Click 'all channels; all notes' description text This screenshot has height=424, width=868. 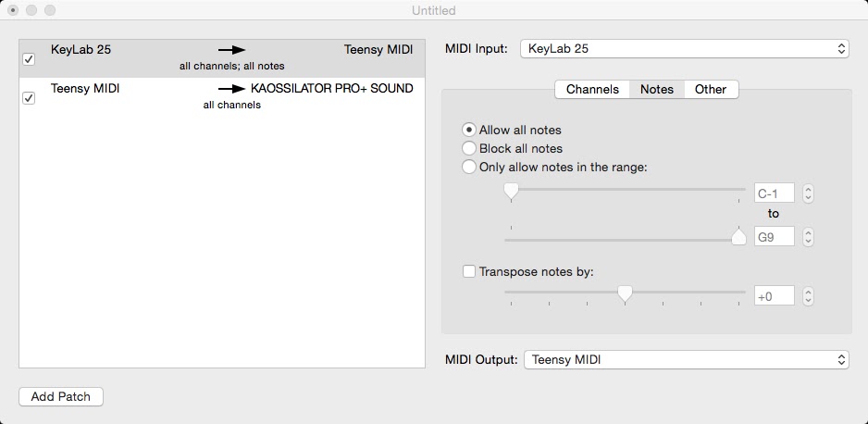(x=232, y=66)
